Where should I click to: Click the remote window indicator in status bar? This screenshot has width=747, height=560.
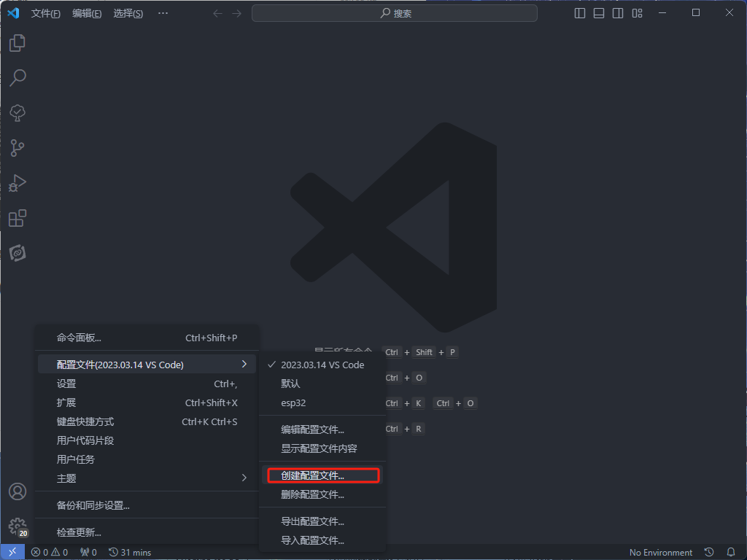12,552
